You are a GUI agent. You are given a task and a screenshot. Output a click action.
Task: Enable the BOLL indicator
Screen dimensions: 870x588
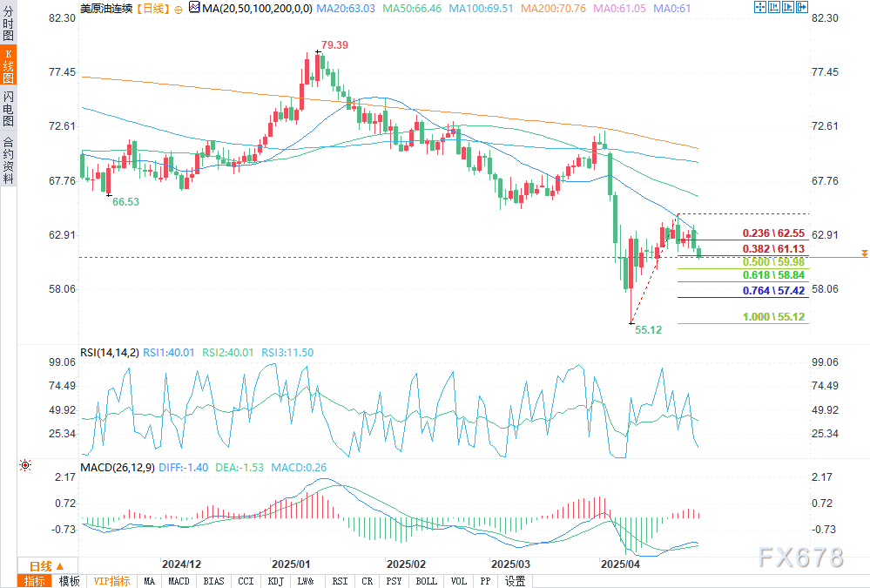[x=426, y=581]
